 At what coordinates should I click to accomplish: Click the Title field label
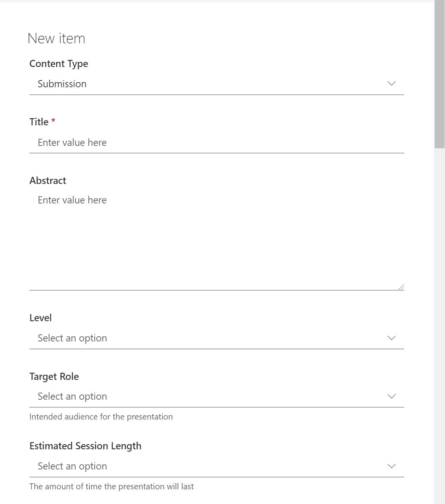coord(39,122)
